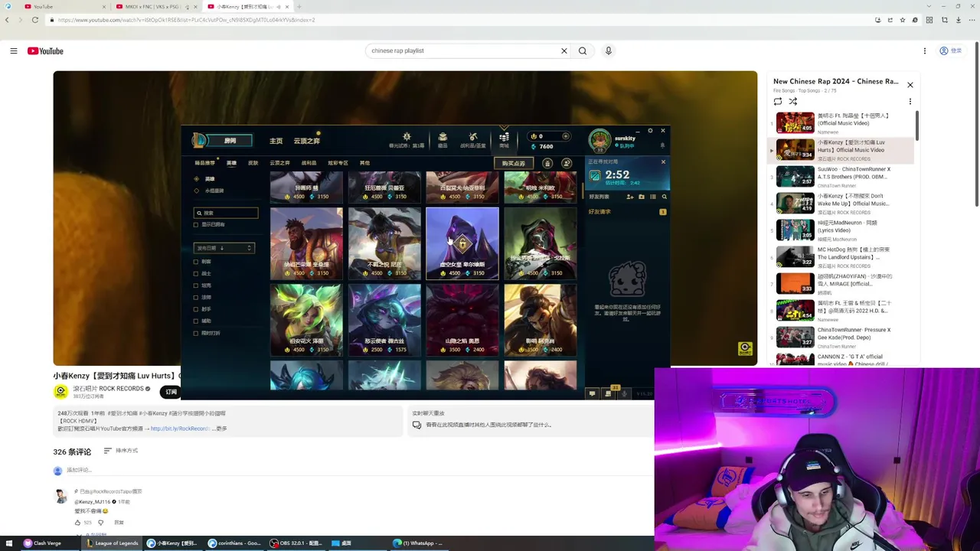
Task: Click the YouTube logo
Action: 45,51
